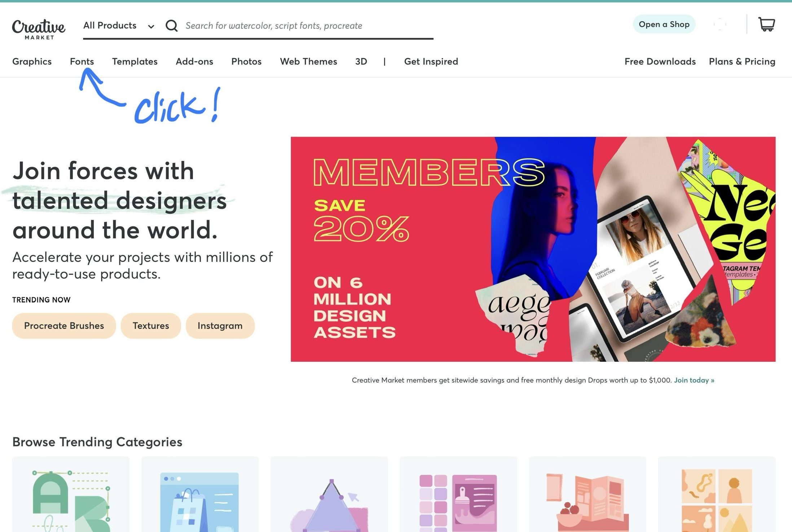
Task: Click the Instagram trending filter tag
Action: point(220,325)
